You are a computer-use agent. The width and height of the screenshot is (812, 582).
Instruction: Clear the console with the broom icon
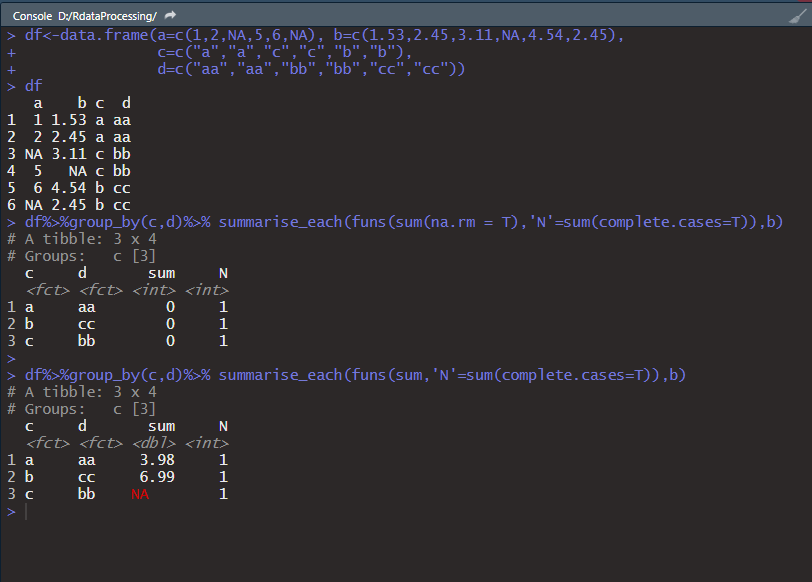click(x=798, y=17)
